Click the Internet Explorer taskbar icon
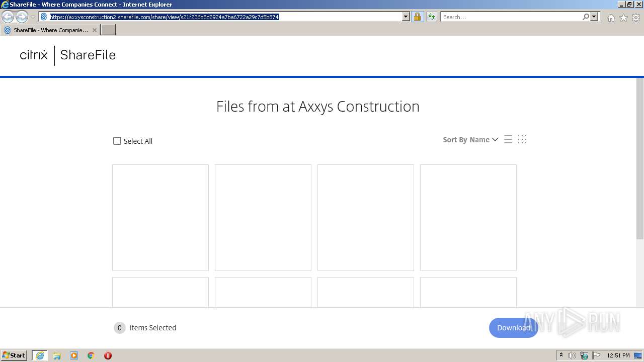644x362 pixels. (x=40, y=355)
